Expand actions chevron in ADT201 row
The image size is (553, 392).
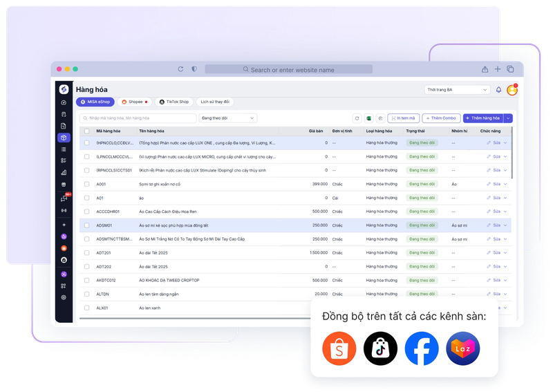tap(505, 252)
